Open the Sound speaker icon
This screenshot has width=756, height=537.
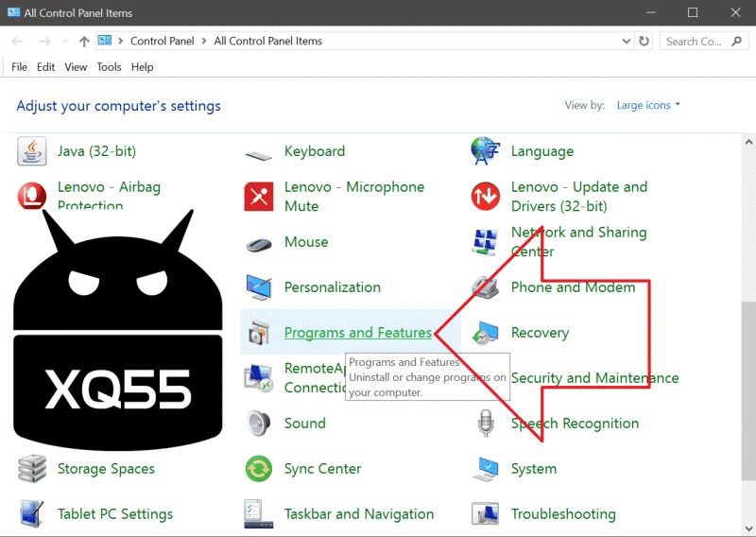(259, 424)
